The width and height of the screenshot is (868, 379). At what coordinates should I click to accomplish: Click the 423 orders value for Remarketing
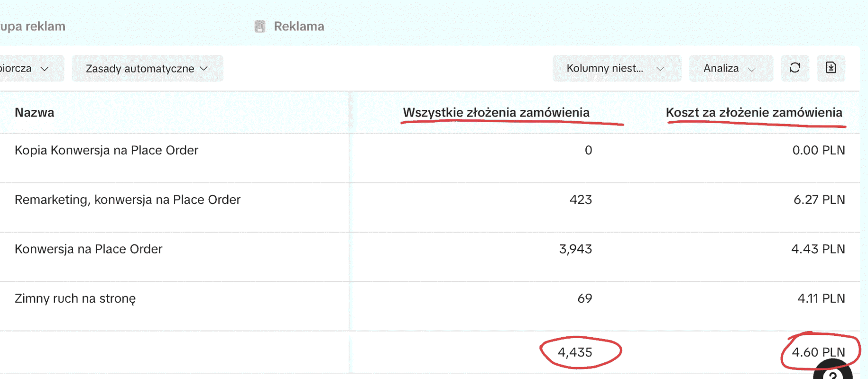(582, 199)
